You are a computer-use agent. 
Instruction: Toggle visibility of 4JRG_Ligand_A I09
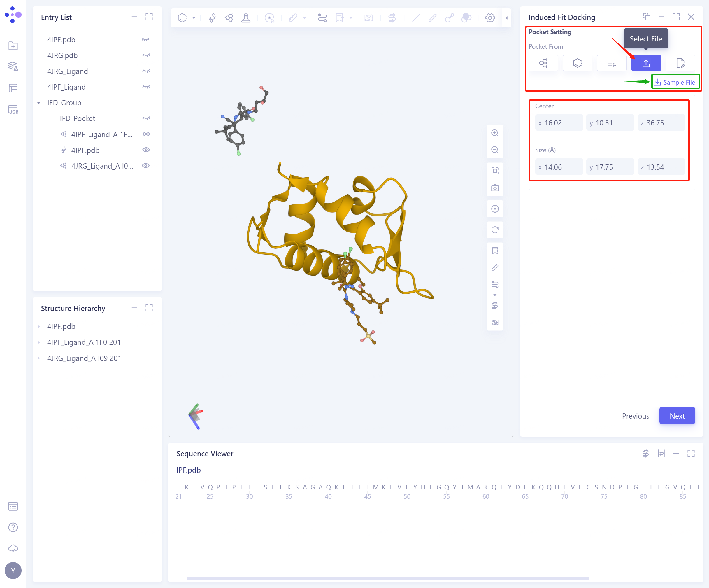tap(146, 165)
